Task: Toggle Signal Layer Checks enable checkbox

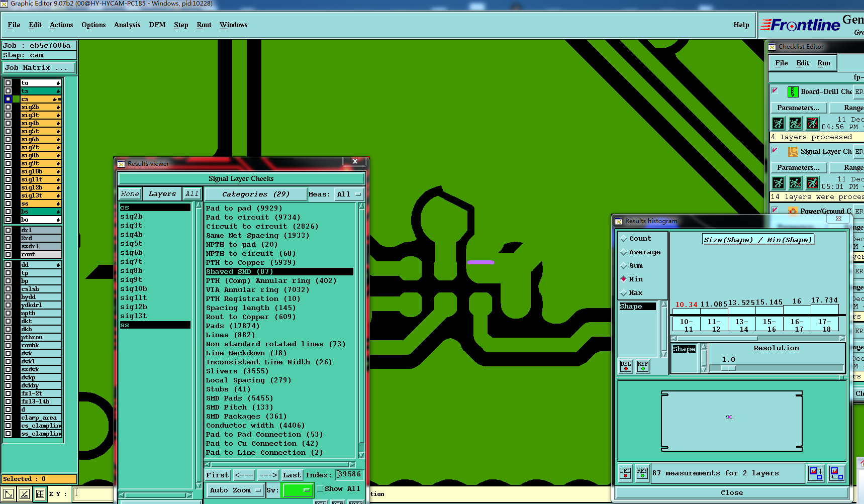Action: click(775, 150)
